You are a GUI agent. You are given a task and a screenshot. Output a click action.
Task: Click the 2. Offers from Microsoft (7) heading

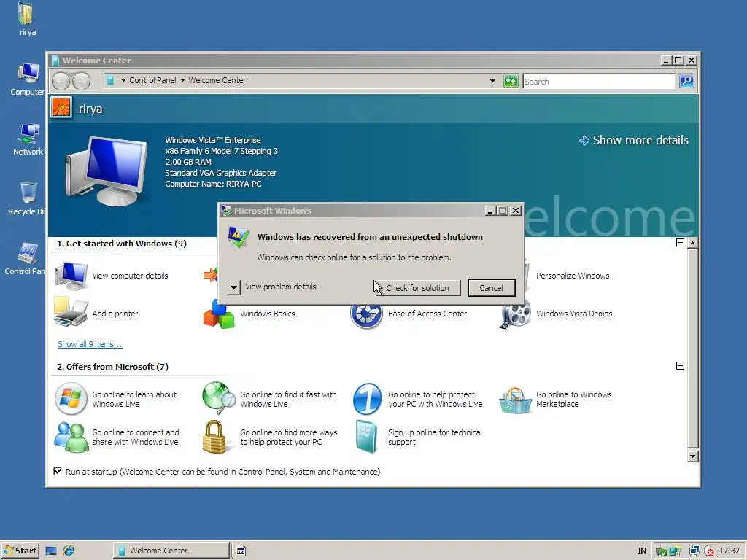(x=113, y=367)
